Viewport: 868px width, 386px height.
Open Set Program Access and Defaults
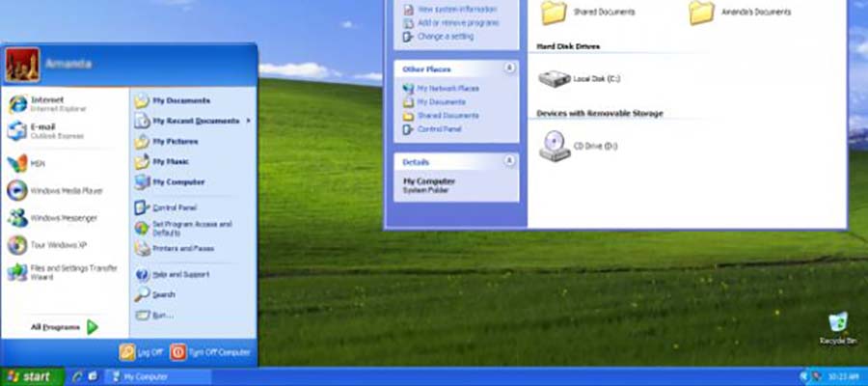(193, 228)
